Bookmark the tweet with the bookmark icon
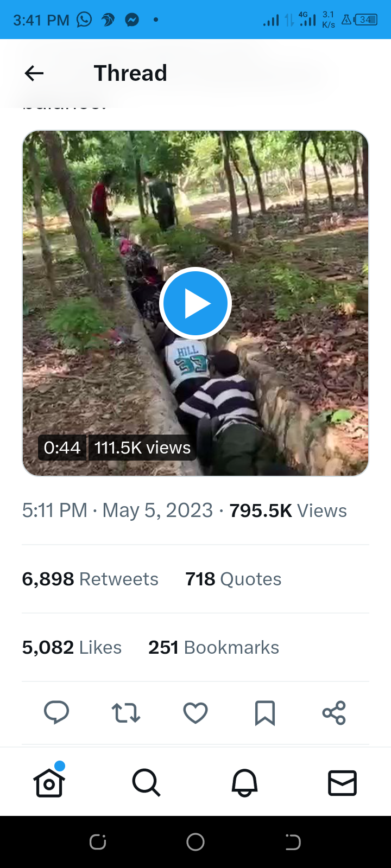The width and height of the screenshot is (391, 868). point(265,713)
